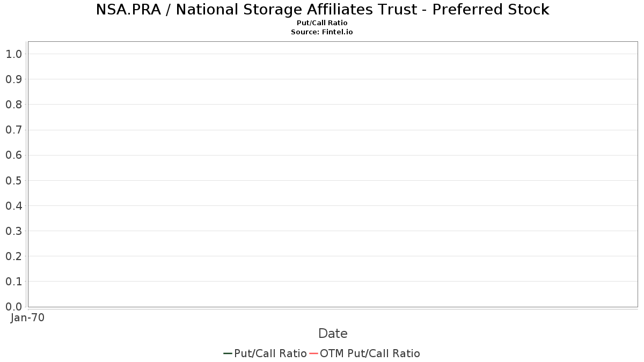Image resolution: width=644 pixels, height=362 pixels.
Task: Click the 0.6 y-axis label
Action: click(x=14, y=155)
